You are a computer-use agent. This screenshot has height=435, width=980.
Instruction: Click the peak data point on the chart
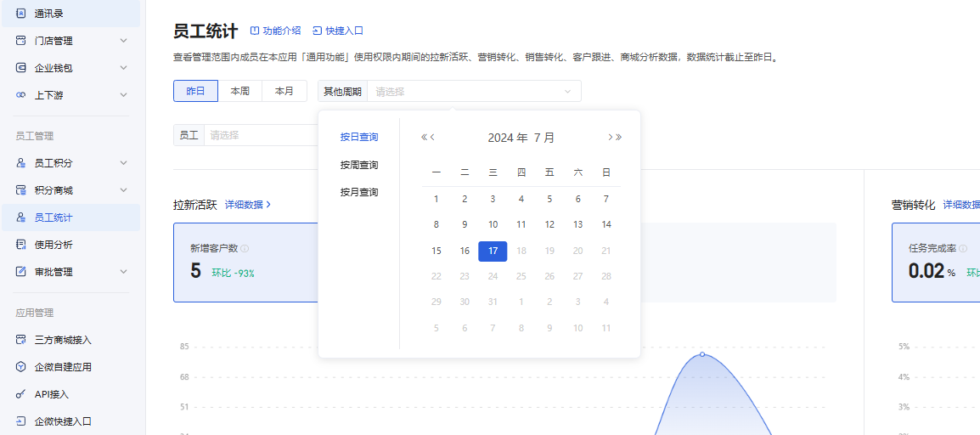click(x=701, y=354)
